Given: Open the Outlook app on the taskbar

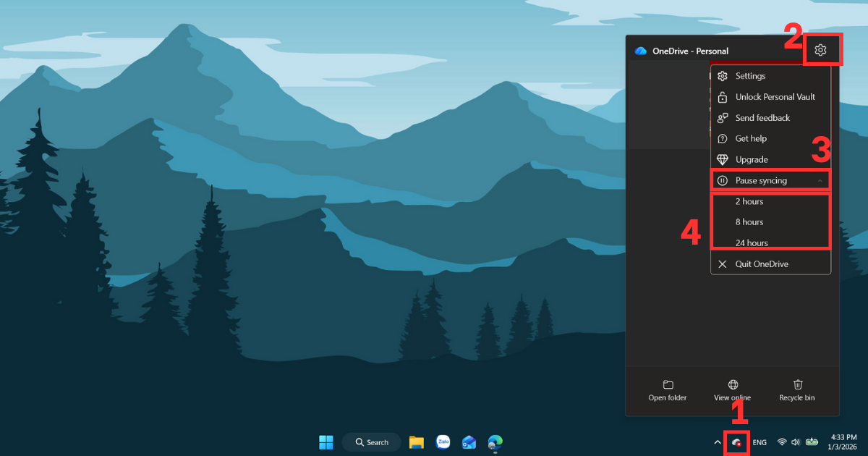Looking at the screenshot, I should (x=469, y=442).
